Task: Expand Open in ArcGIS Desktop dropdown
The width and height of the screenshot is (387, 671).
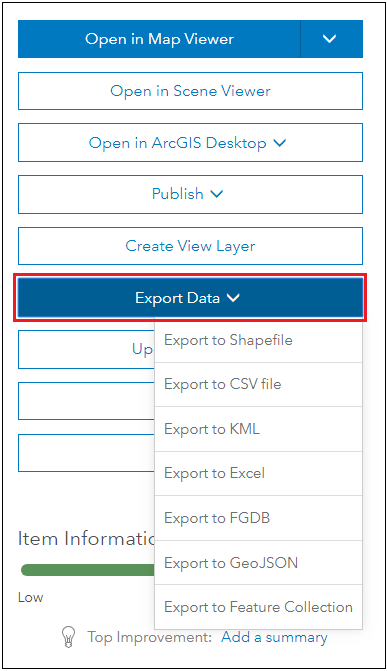Action: (191, 143)
